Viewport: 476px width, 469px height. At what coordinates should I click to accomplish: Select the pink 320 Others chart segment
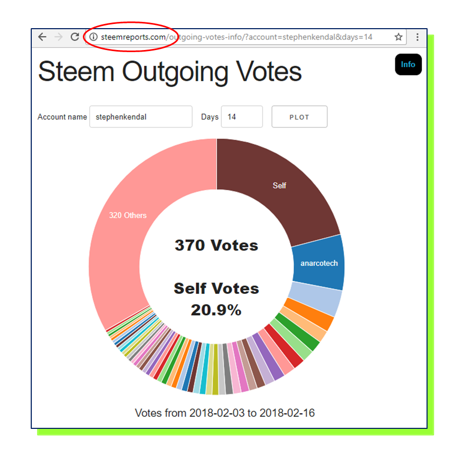[x=128, y=215]
